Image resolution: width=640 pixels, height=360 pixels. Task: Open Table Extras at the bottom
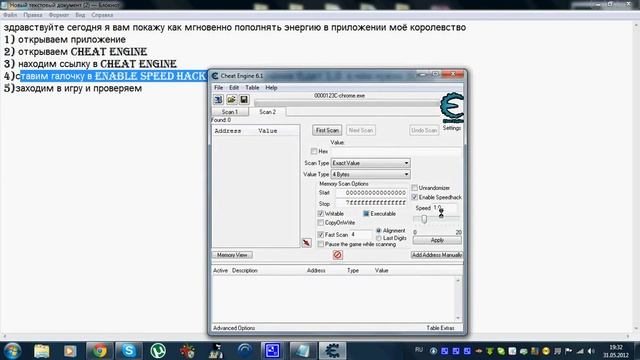[440, 328]
